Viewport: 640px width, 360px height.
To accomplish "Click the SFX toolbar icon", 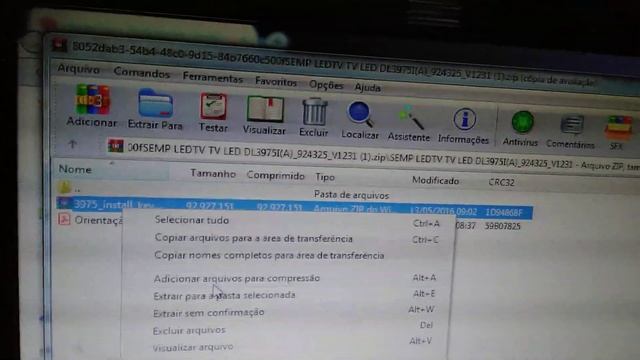I will [618, 128].
